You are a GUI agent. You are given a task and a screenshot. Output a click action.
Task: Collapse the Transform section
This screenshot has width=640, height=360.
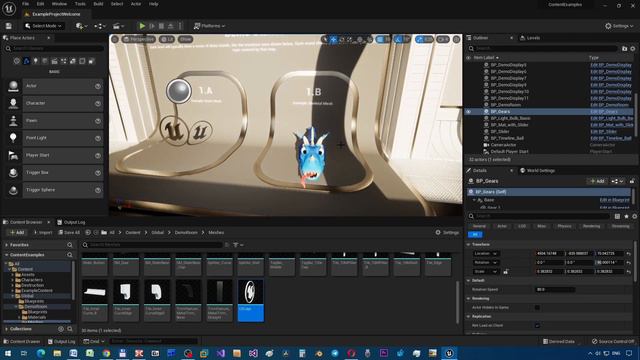[469, 244]
